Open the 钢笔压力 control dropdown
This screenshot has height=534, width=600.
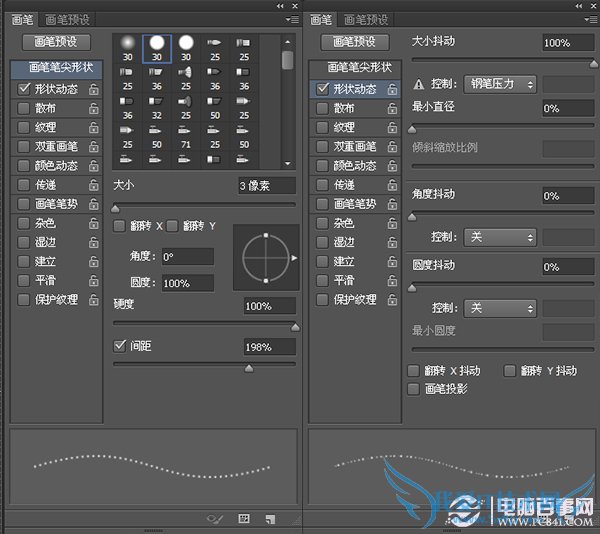click(x=500, y=84)
